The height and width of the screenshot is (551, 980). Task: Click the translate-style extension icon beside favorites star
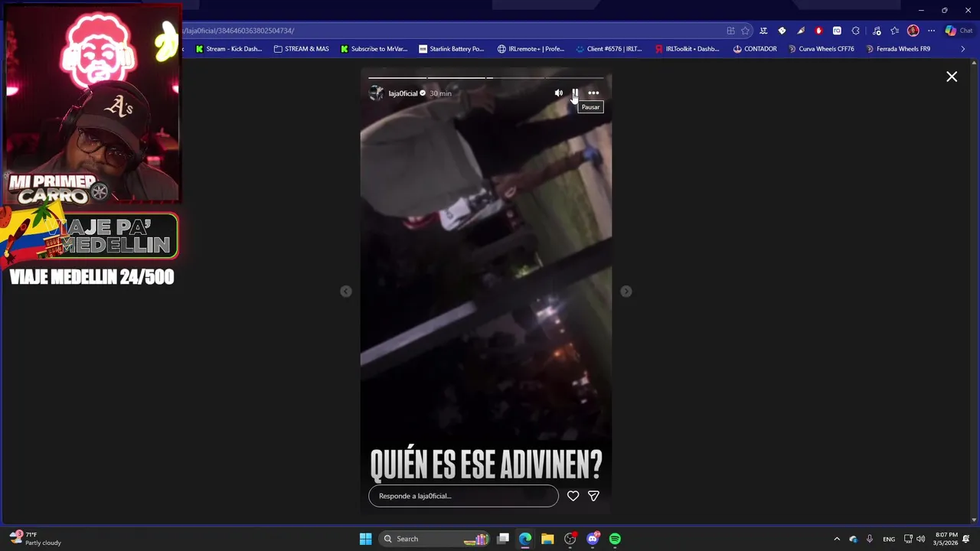coord(763,31)
